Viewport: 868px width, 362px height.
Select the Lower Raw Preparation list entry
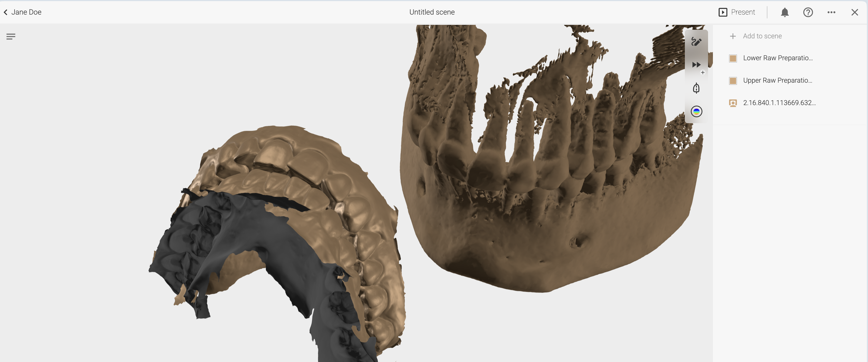pos(778,58)
